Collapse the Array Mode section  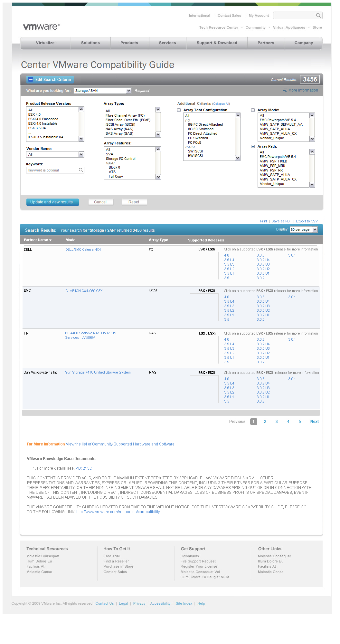[x=253, y=110]
